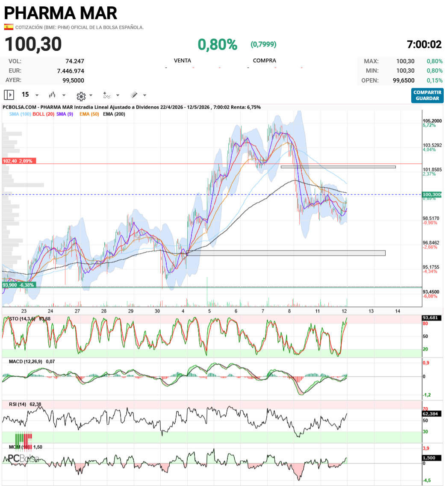Click the green 93,900 -6,38% level tag
Image resolution: width=448 pixels, height=486 pixels.
pyautogui.click(x=19, y=285)
